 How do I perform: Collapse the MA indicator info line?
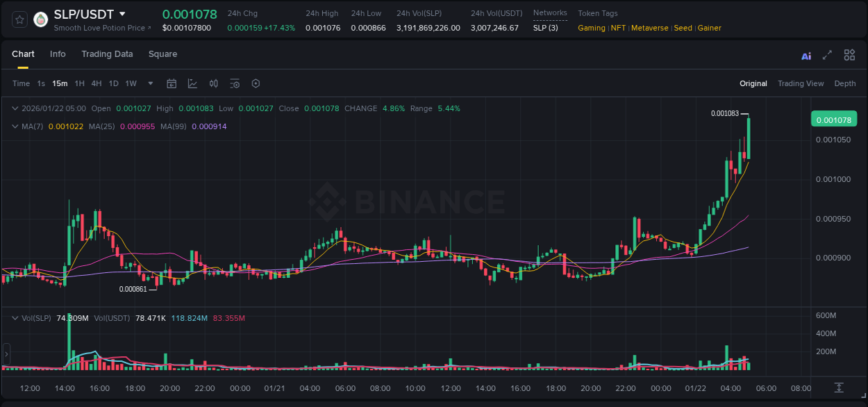[x=15, y=126]
